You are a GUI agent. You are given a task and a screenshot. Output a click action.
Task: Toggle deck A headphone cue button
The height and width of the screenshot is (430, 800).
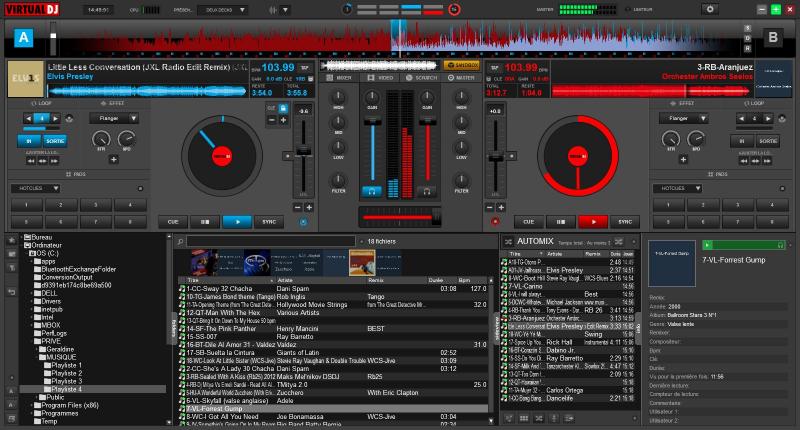(x=372, y=191)
